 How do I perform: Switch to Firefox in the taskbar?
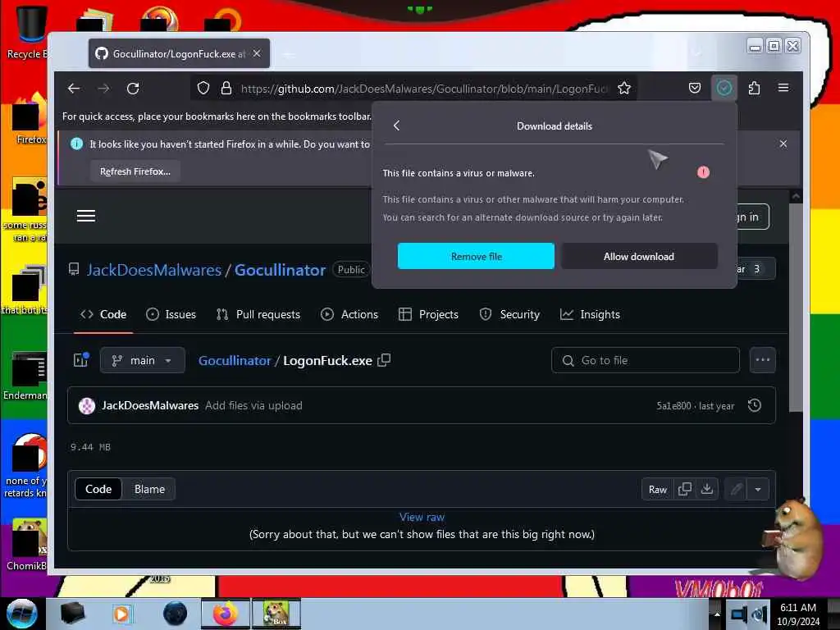pos(226,614)
